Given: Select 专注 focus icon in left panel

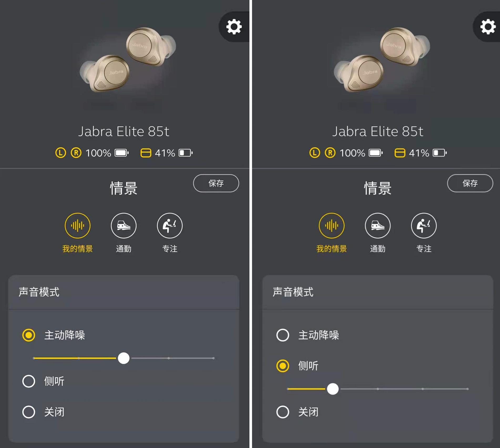Looking at the screenshot, I should tap(170, 225).
